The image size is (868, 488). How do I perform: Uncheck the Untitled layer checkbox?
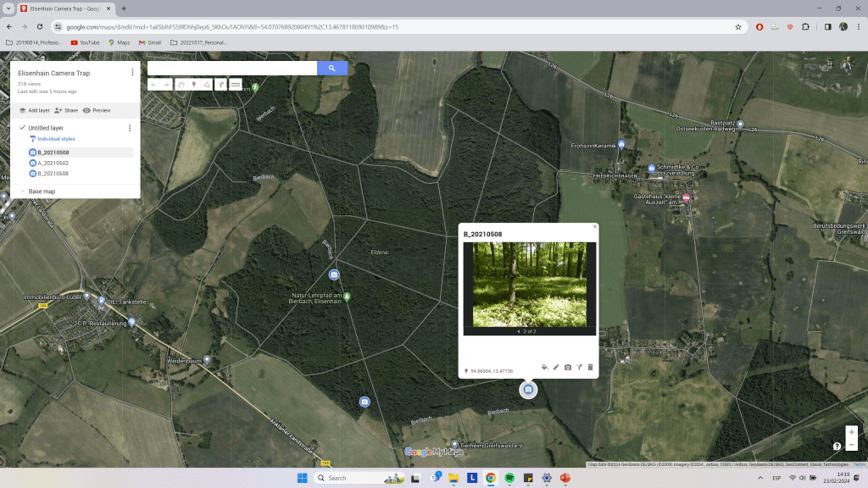[x=22, y=128]
